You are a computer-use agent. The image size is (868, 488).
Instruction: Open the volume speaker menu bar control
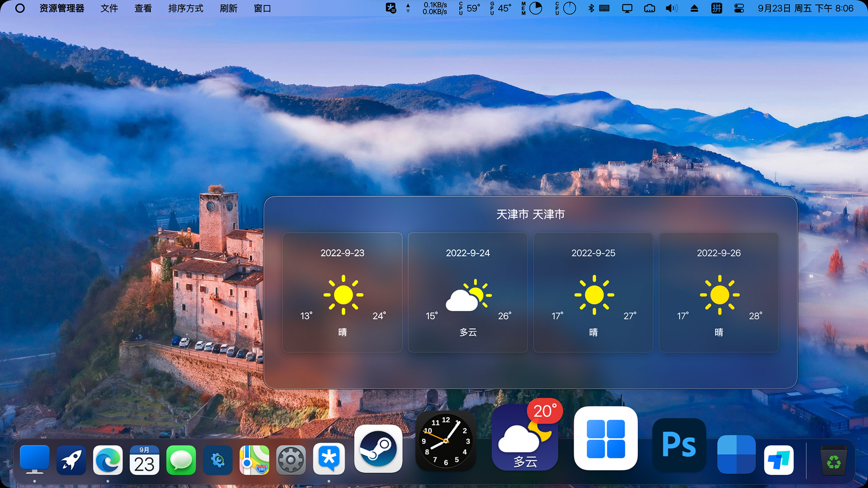pos(671,8)
